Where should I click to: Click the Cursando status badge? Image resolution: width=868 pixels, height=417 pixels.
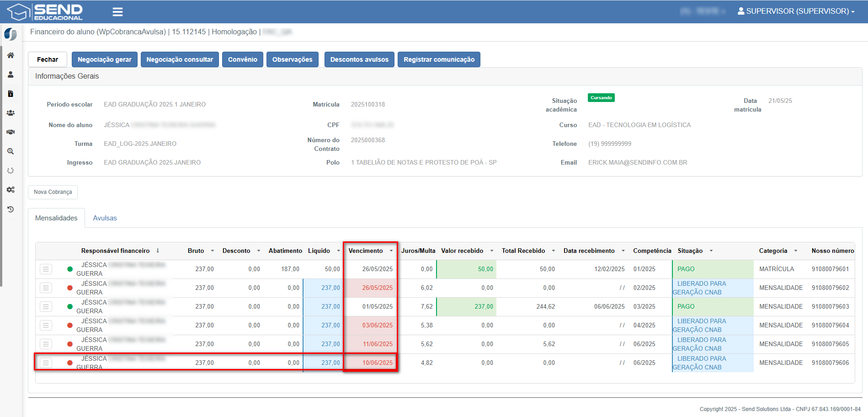[601, 98]
